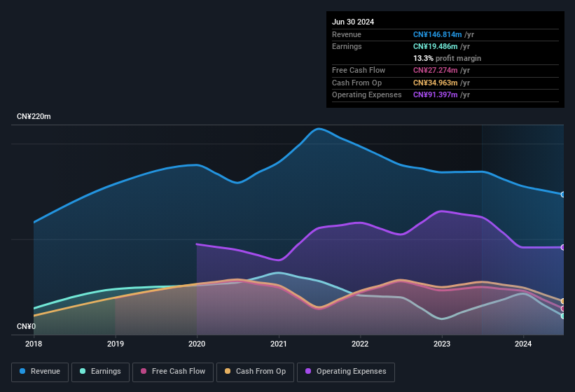
Task: Click the CN¥0 y-axis label
Action: click(27, 326)
